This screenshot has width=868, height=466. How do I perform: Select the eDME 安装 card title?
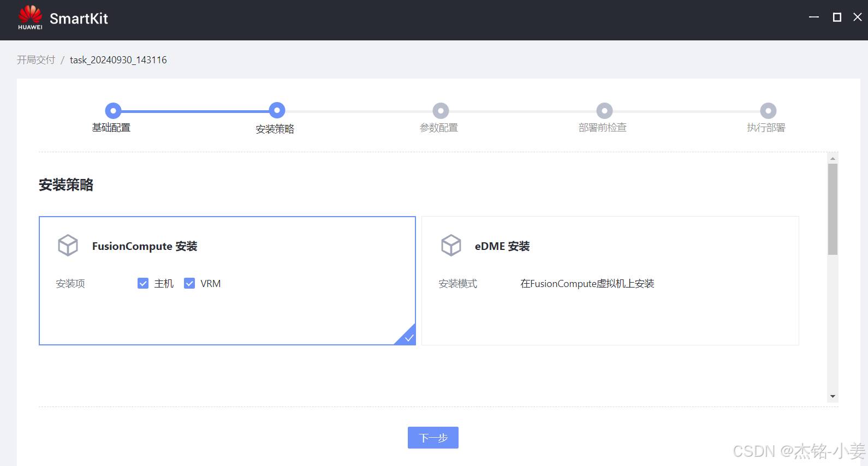502,246
